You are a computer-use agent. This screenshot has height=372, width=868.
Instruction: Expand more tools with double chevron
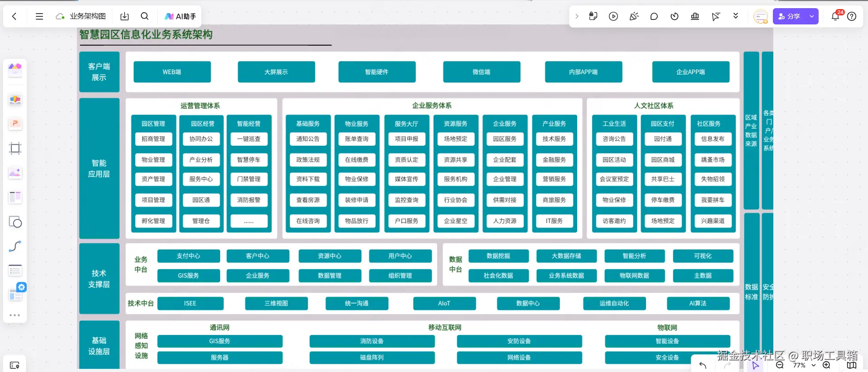(x=736, y=16)
